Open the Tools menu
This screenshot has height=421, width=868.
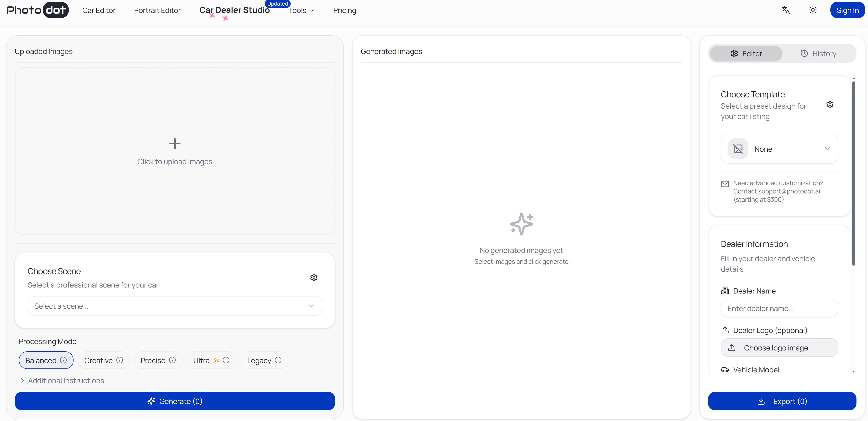coord(301,10)
